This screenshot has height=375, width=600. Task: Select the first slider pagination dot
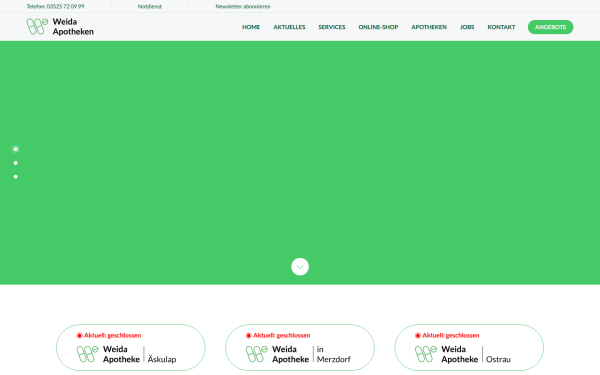(x=16, y=149)
